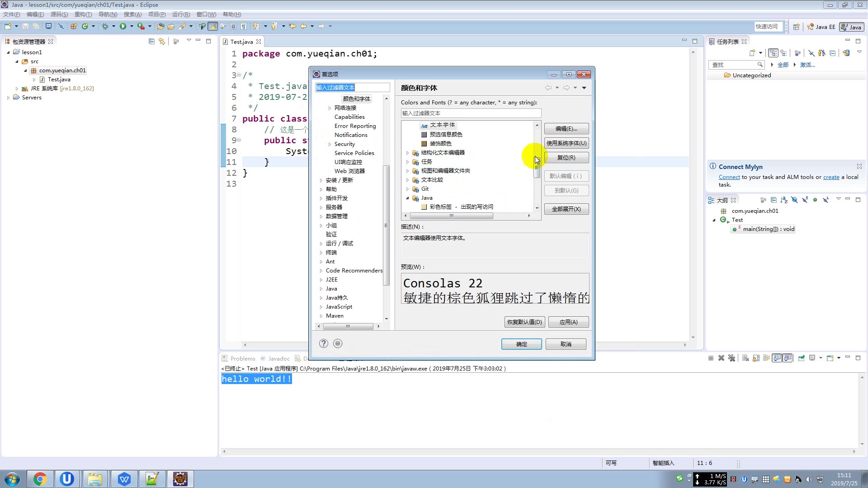Click Link with Editor in Package Explorer

[161, 41]
